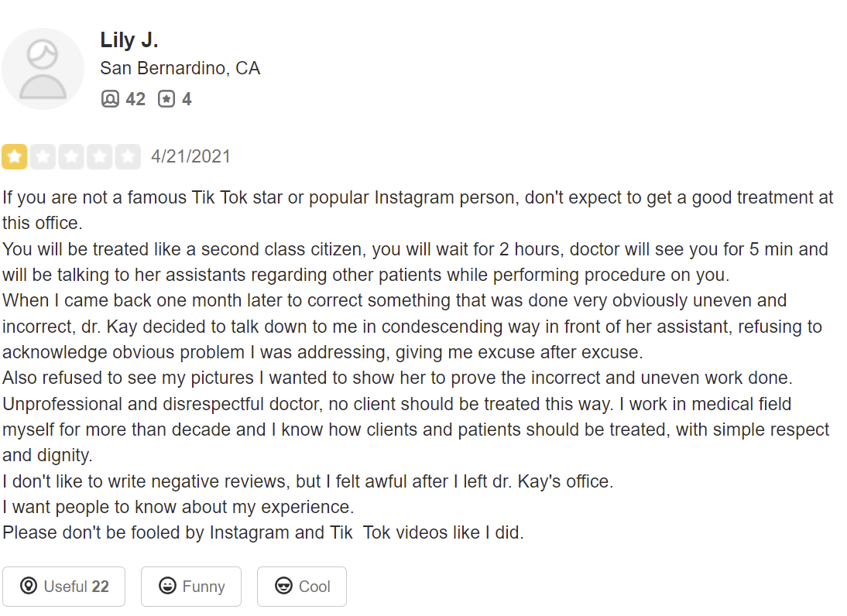Click the default user avatar thumbnail
This screenshot has width=847, height=616.
pyautogui.click(x=43, y=69)
